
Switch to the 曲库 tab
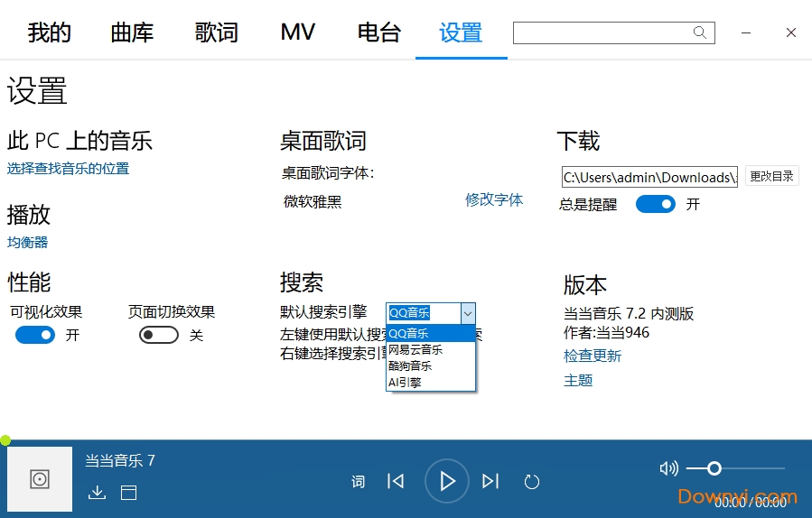coord(132,32)
